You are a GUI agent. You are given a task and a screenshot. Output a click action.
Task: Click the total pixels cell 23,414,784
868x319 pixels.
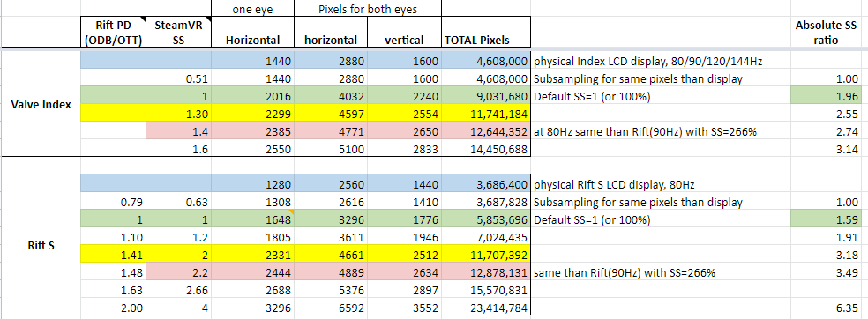(x=486, y=308)
